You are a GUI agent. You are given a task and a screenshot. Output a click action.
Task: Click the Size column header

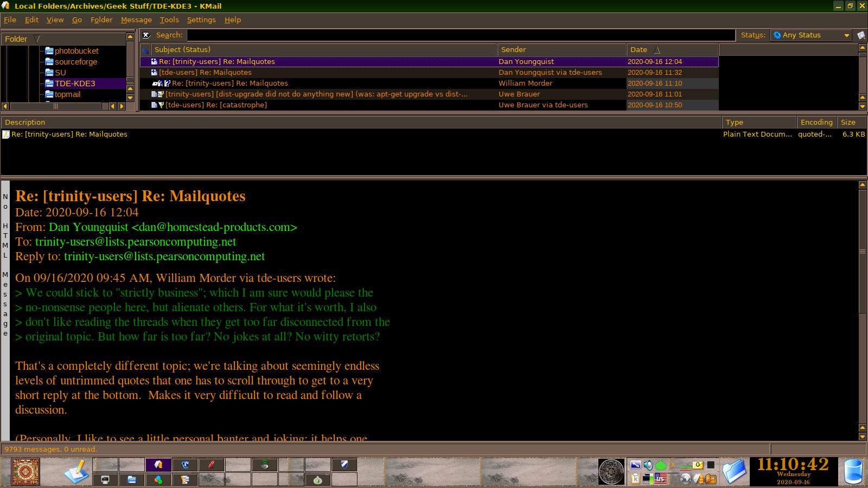pyautogui.click(x=852, y=123)
